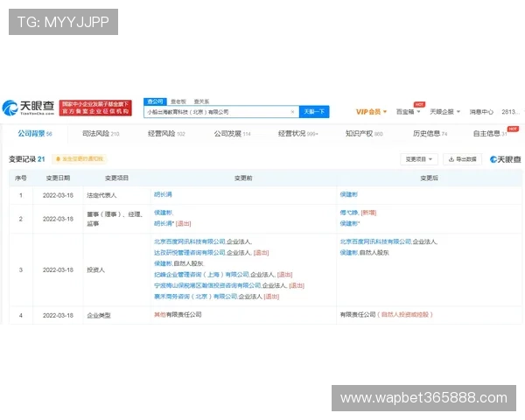Open 胡长涓 link in legal representative row
The width and height of the screenshot is (525, 420).
163,194
